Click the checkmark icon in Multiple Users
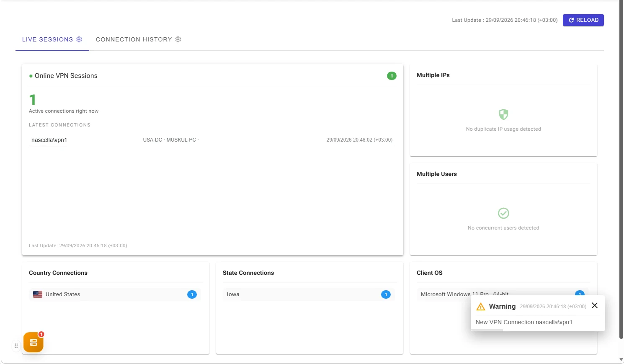Viewport: 624px width, 364px height. [503, 213]
